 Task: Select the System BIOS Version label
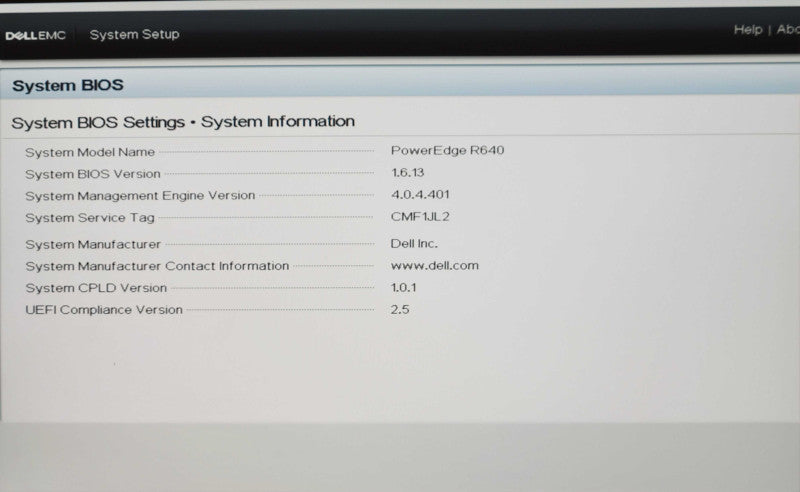pos(93,174)
